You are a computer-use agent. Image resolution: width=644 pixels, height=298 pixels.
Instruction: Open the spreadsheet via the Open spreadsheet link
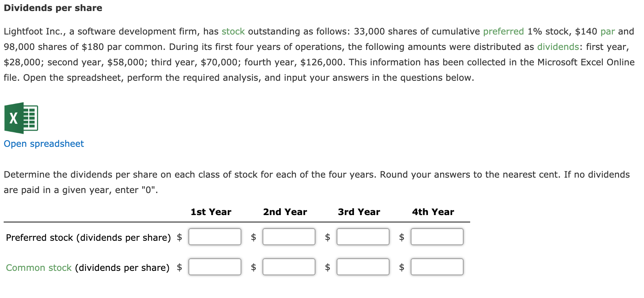tap(44, 144)
